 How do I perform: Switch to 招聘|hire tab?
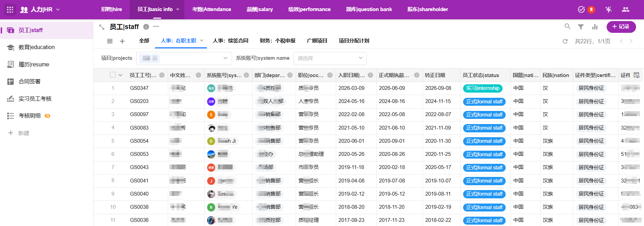click(x=111, y=9)
